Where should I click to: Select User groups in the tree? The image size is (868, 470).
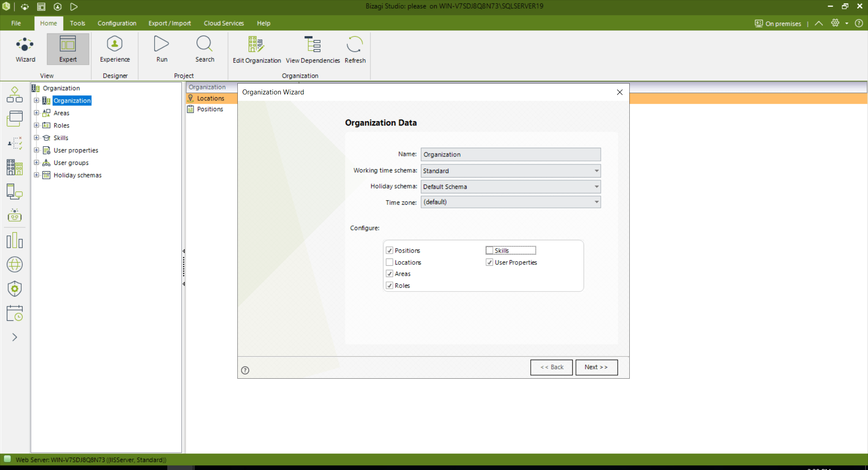coord(71,163)
